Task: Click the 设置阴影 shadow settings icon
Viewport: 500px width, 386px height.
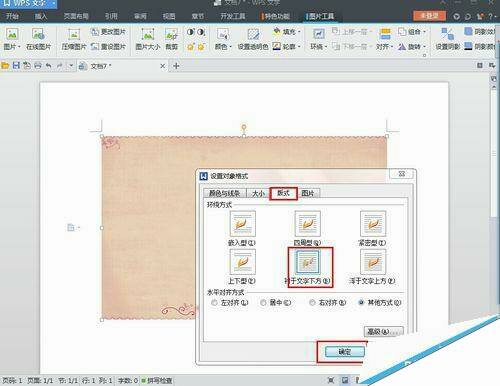Action: click(x=448, y=34)
